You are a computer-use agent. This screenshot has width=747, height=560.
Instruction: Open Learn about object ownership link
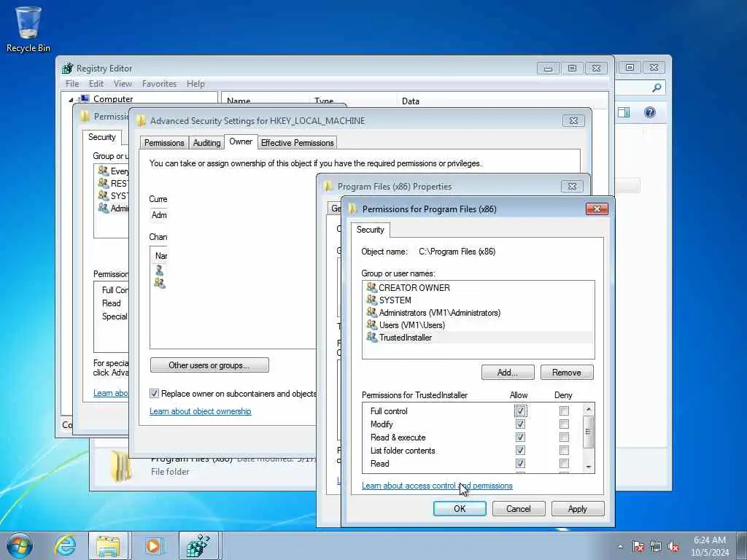(200, 411)
